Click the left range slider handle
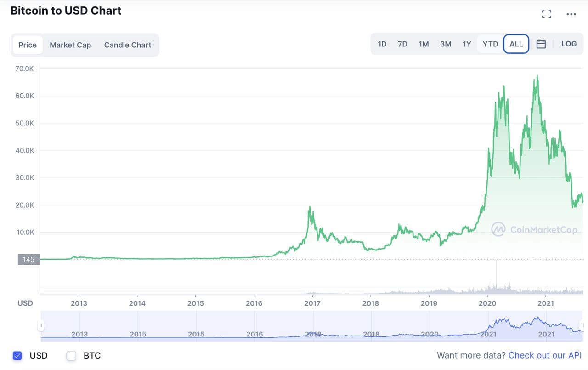 click(x=41, y=325)
